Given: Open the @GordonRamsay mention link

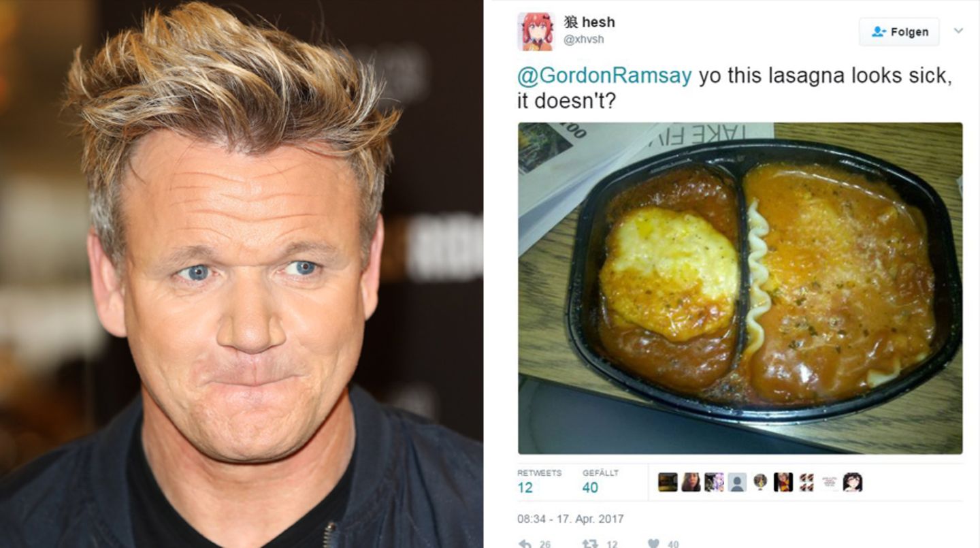Looking at the screenshot, I should pyautogui.click(x=604, y=76).
